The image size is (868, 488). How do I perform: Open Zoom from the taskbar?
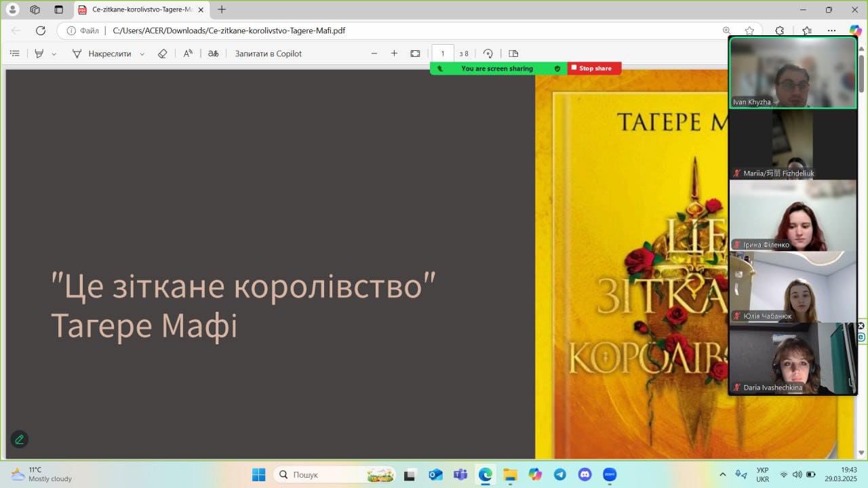pos(610,474)
